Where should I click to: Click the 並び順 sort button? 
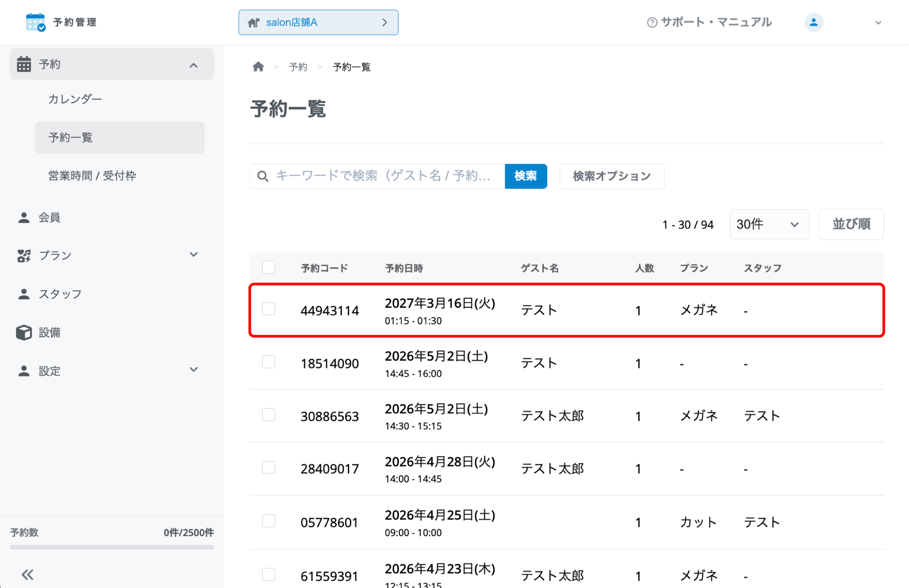tap(851, 224)
